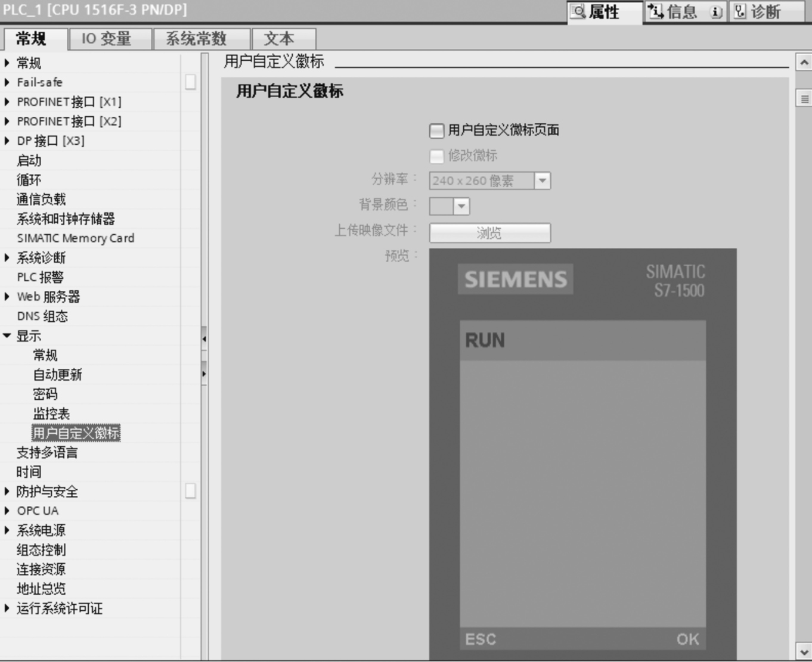
Task: Click the diagnostics icon beside 诊断
Action: pos(740,11)
